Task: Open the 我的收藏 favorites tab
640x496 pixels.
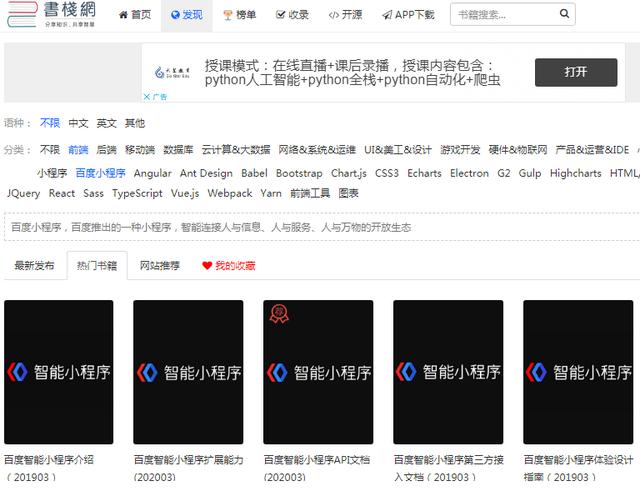Action: pyautogui.click(x=229, y=266)
